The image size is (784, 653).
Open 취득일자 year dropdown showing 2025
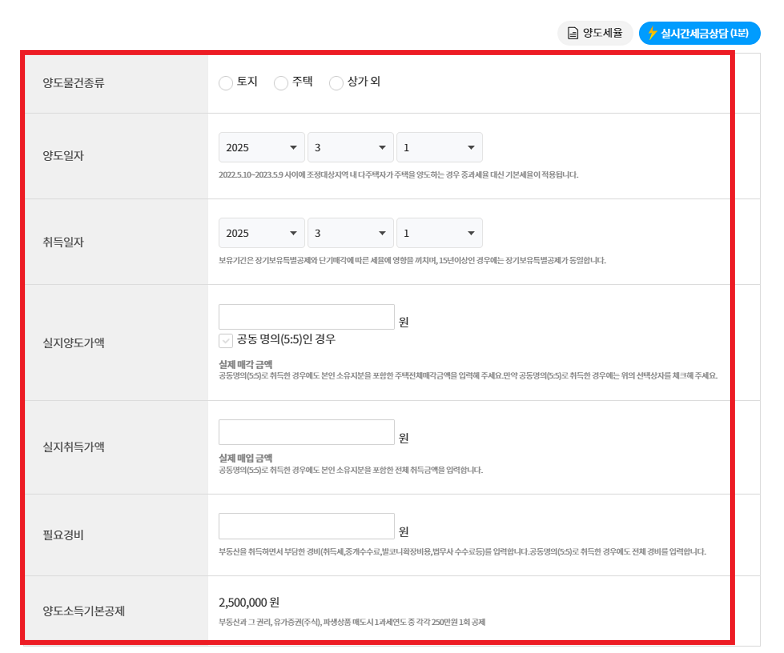pos(262,233)
